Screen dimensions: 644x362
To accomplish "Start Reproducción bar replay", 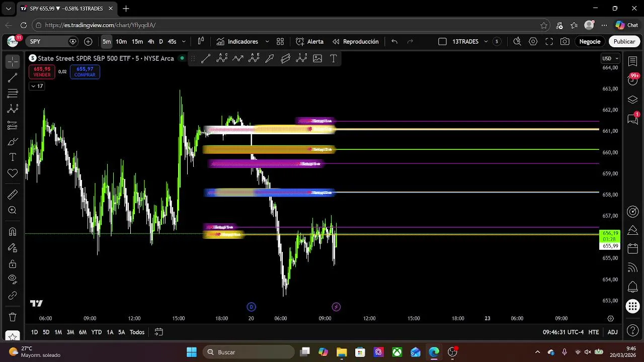I will pyautogui.click(x=355, y=42).
